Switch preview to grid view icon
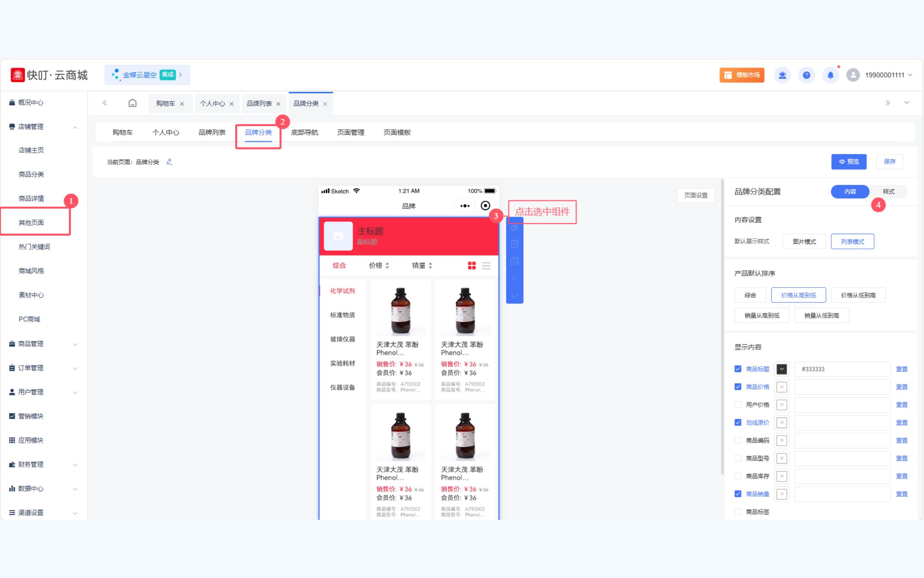Screen dimensions: 924x578 point(472,266)
